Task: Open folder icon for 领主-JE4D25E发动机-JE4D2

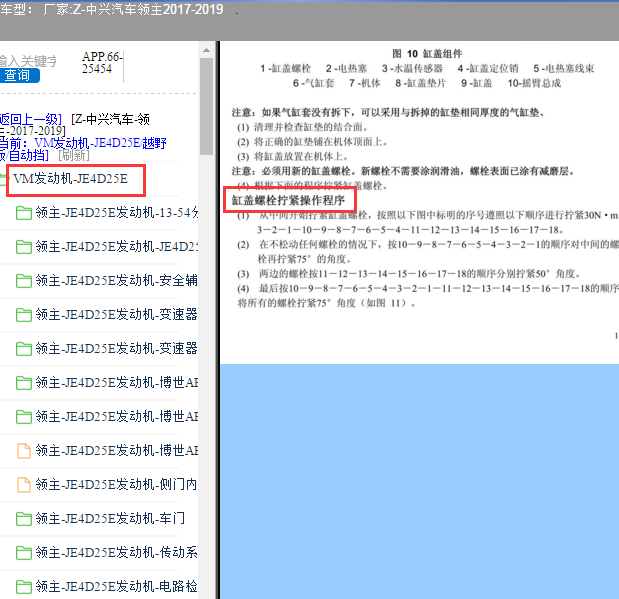Action: coord(24,247)
